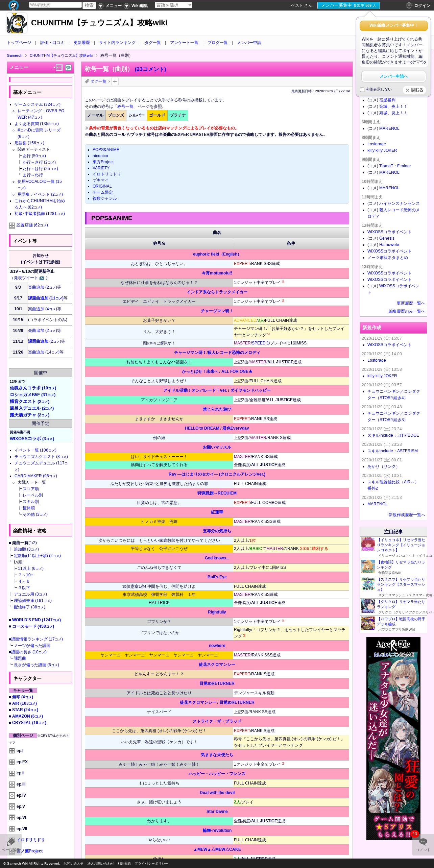Image resolution: width=434 pixels, height=868 pixels.
Task: Open アンケート一覧 in the nav bar
Action: tap(184, 43)
